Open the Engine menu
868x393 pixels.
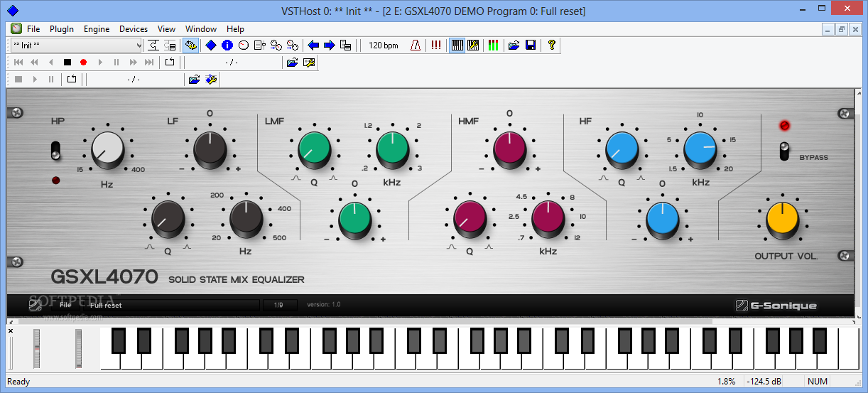click(x=97, y=29)
